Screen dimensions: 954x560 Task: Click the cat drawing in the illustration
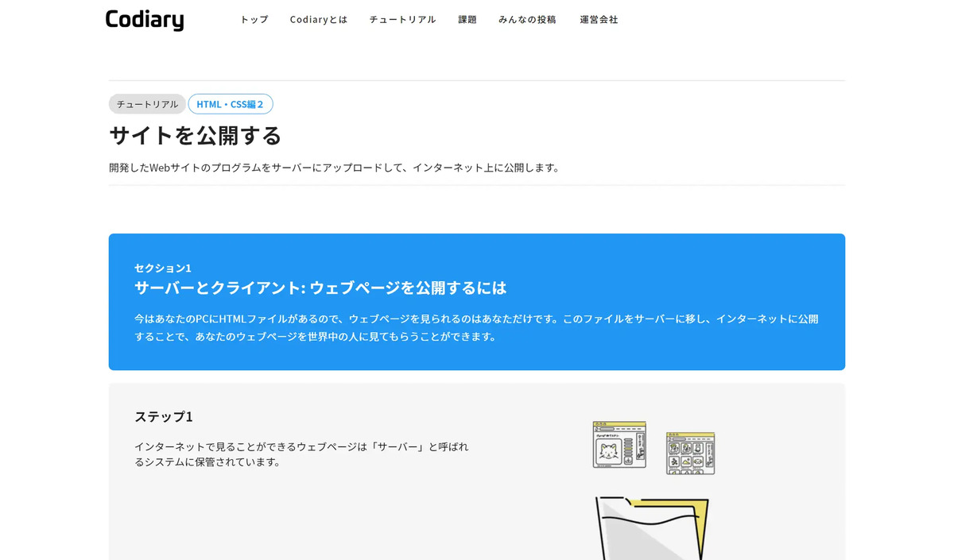(x=609, y=451)
